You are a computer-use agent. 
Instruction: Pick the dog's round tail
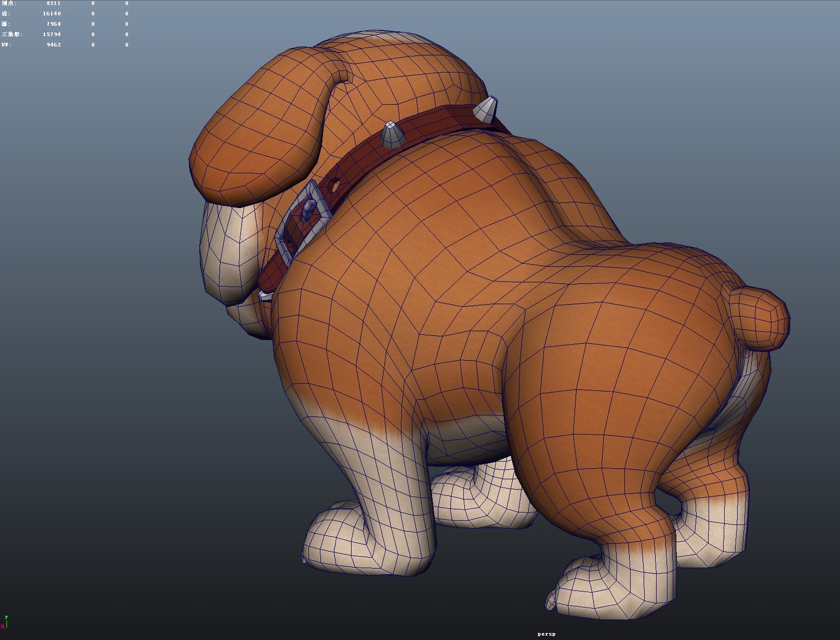click(x=759, y=318)
